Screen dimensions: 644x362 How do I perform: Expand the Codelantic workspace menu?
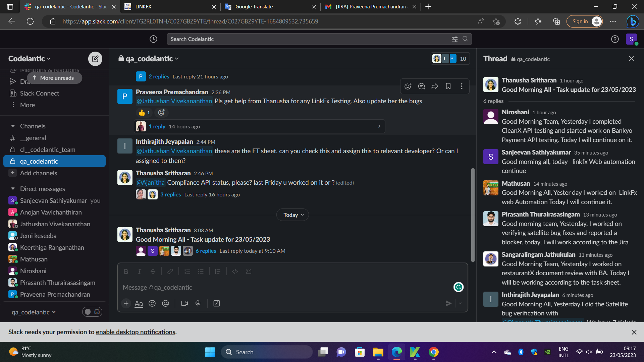click(x=30, y=59)
